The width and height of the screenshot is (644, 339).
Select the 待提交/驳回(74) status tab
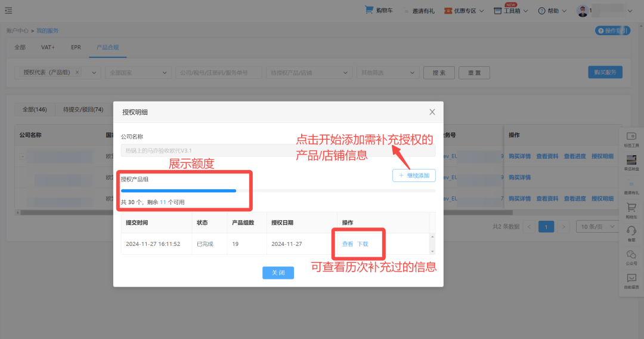coord(83,109)
